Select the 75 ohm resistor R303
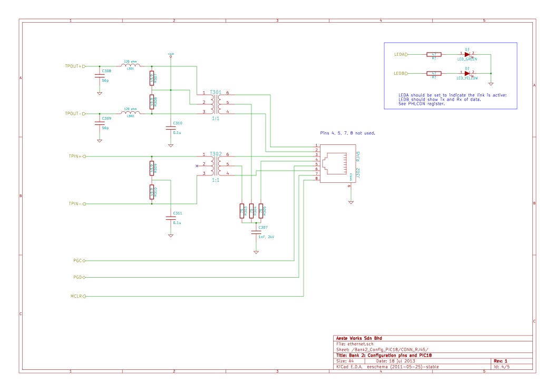The width and height of the screenshot is (555, 392). [x=242, y=211]
